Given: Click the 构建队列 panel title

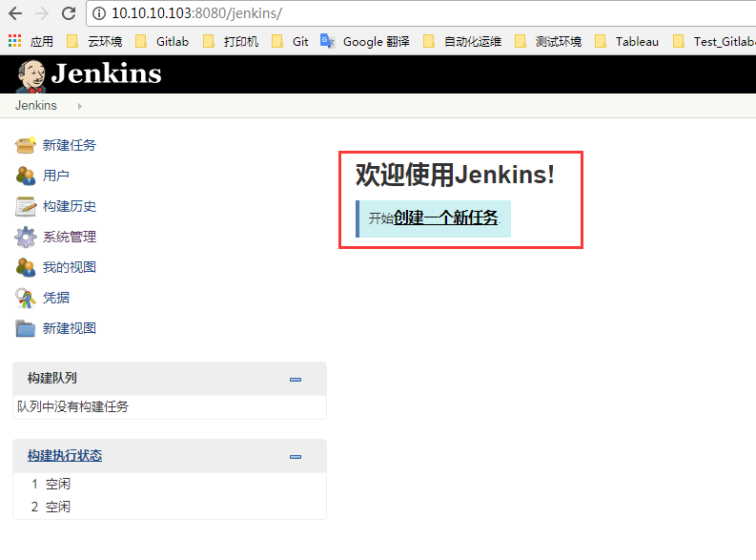Looking at the screenshot, I should pos(52,378).
